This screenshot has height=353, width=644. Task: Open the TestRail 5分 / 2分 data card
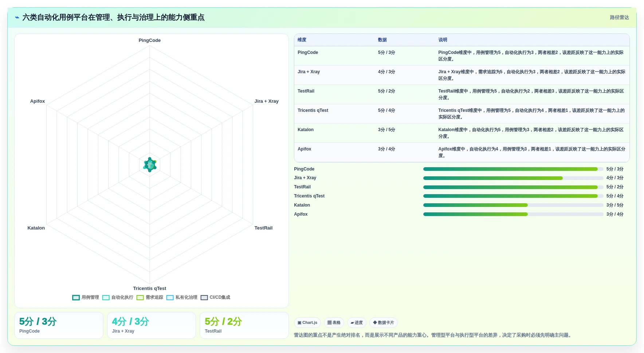(x=244, y=325)
